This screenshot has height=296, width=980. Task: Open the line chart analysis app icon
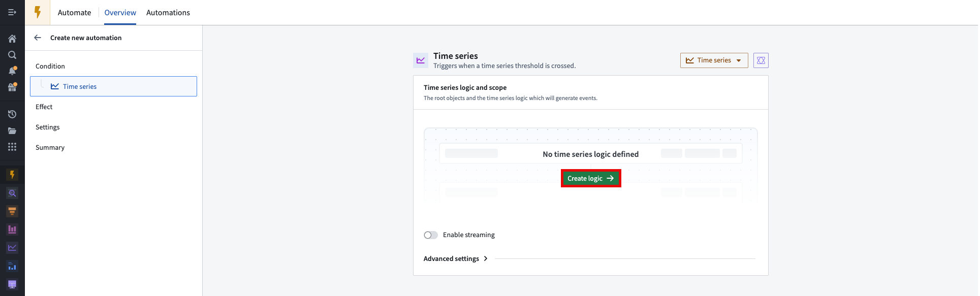tap(12, 248)
